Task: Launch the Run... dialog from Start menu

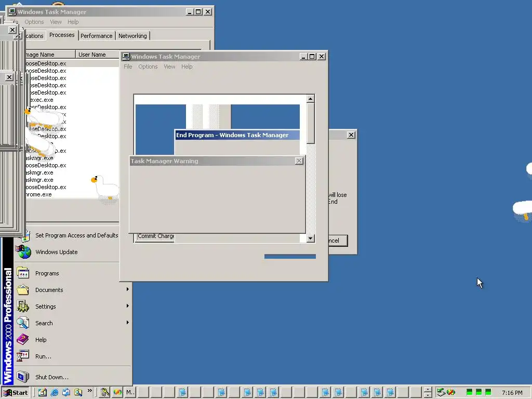Action: 43,356
